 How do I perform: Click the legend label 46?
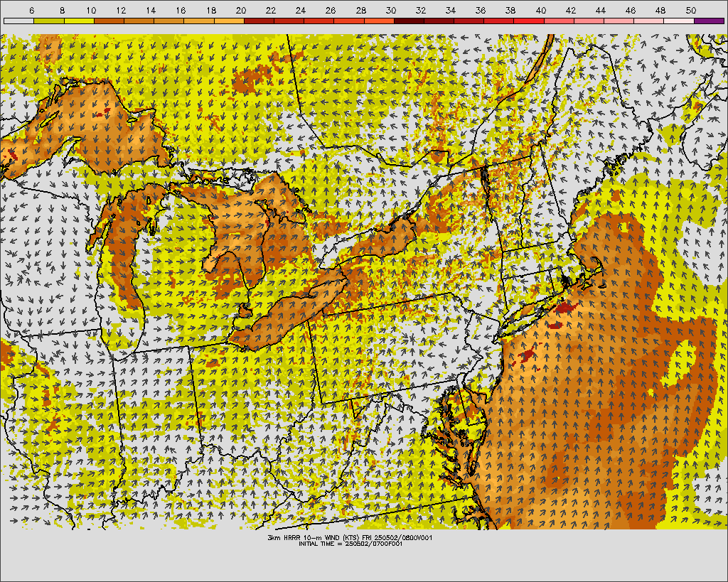(x=630, y=10)
